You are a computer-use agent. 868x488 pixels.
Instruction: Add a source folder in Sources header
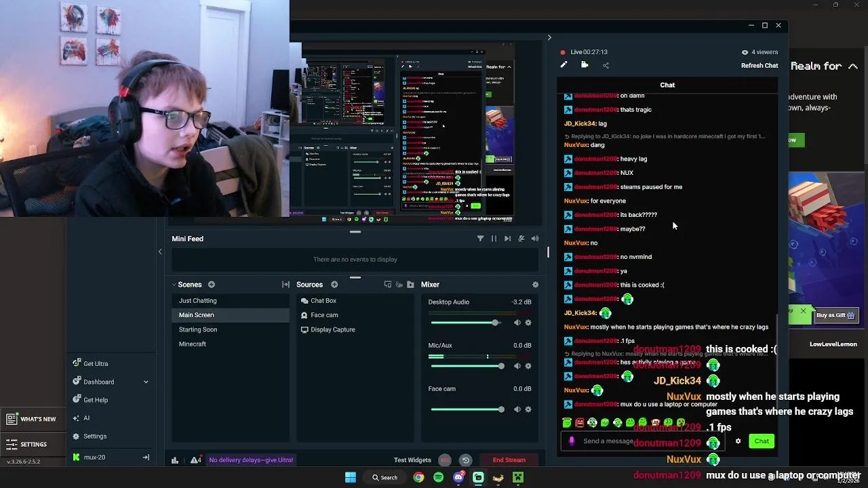[410, 285]
